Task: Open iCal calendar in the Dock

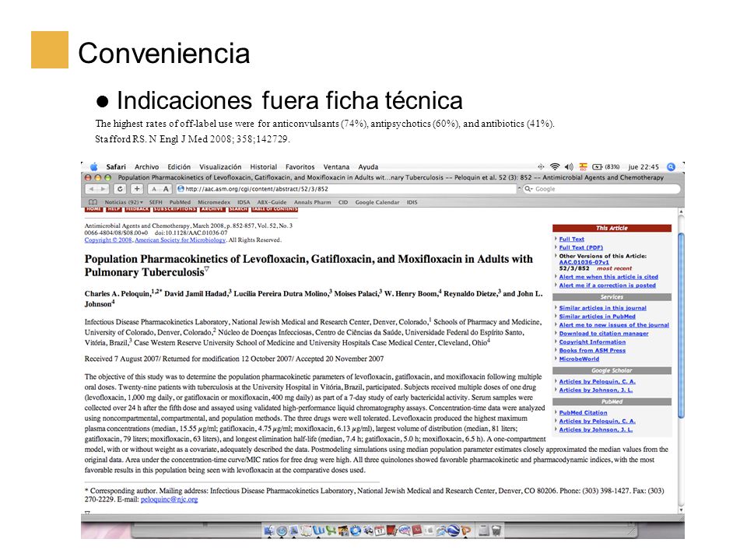Action: 380,530
